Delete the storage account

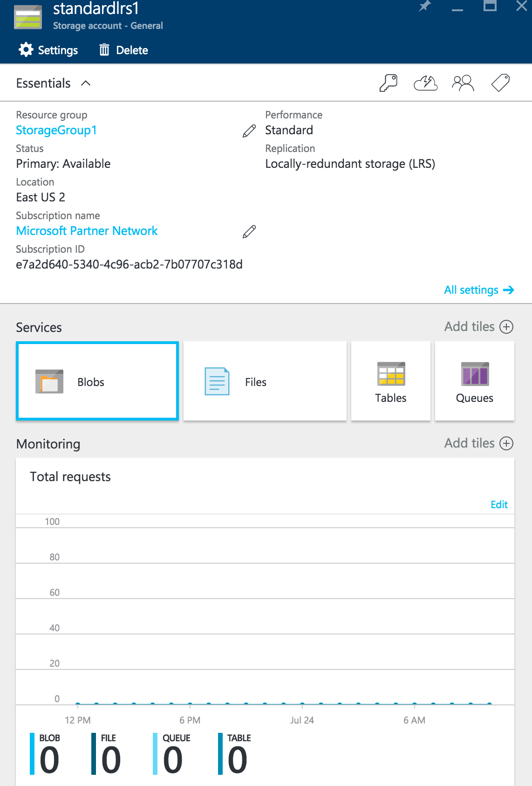pos(124,50)
